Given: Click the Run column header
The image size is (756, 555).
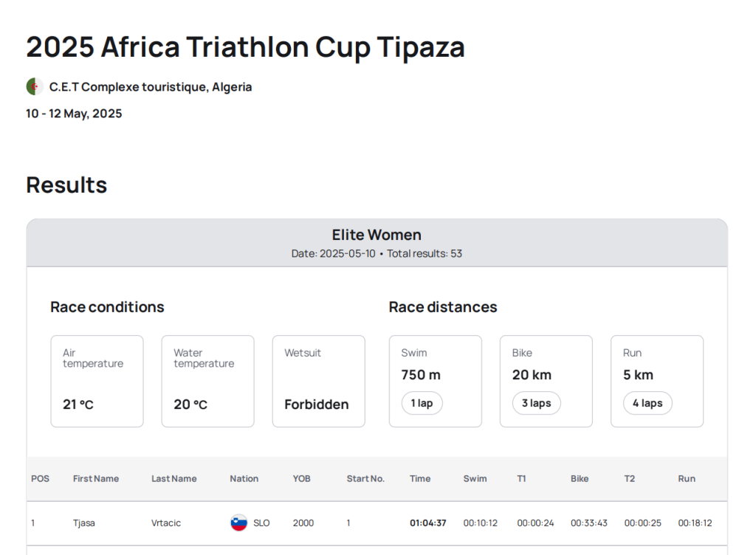Looking at the screenshot, I should (x=687, y=478).
